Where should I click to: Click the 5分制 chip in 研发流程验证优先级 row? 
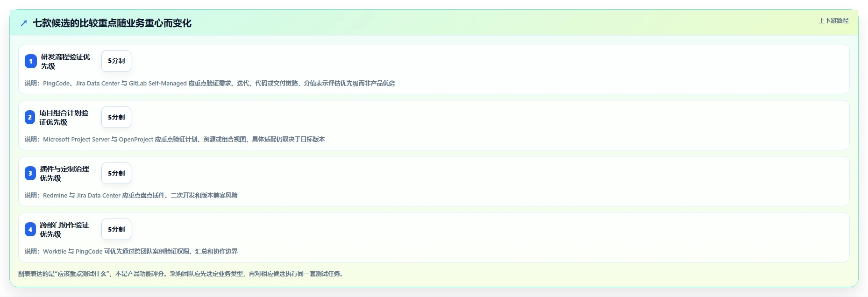coord(116,61)
